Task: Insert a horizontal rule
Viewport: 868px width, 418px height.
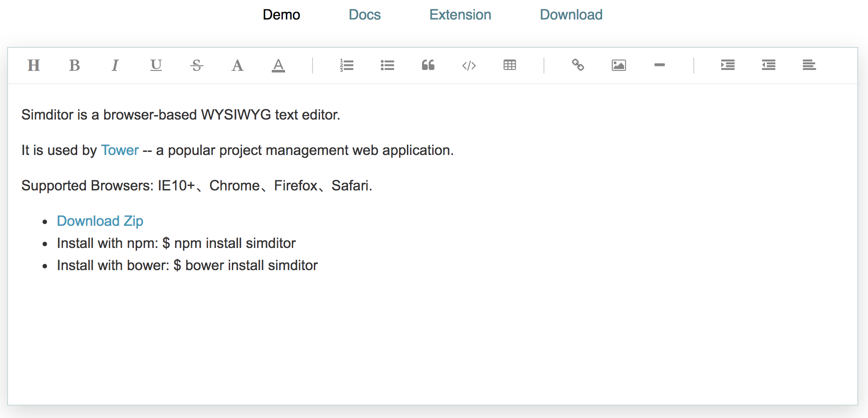Action: click(x=660, y=66)
